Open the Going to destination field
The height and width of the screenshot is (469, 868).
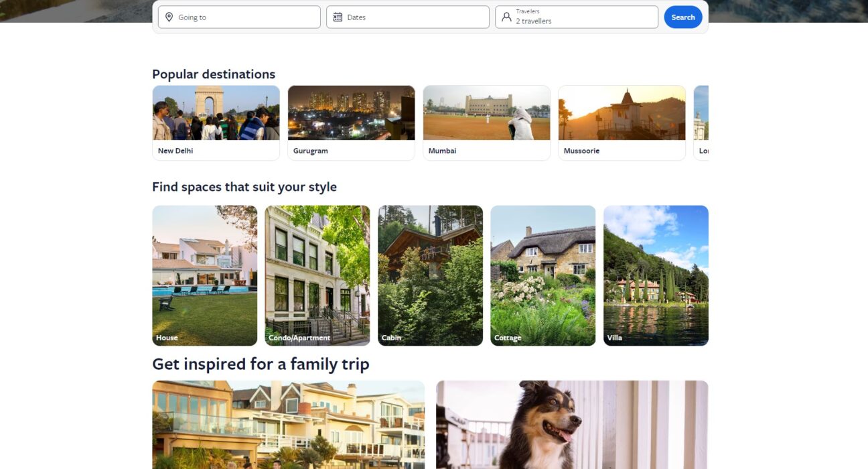(239, 17)
